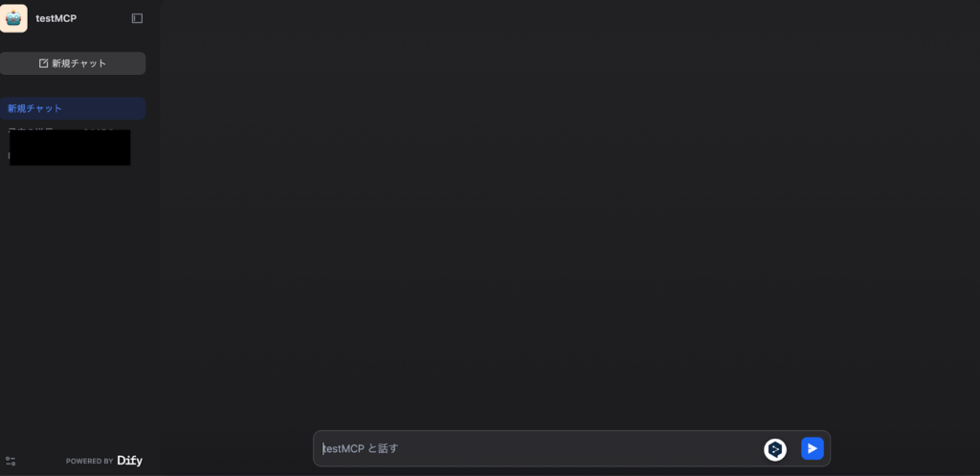Viewport: 980px width, 476px height.
Task: Send message with the blue arrow button
Action: click(813, 448)
